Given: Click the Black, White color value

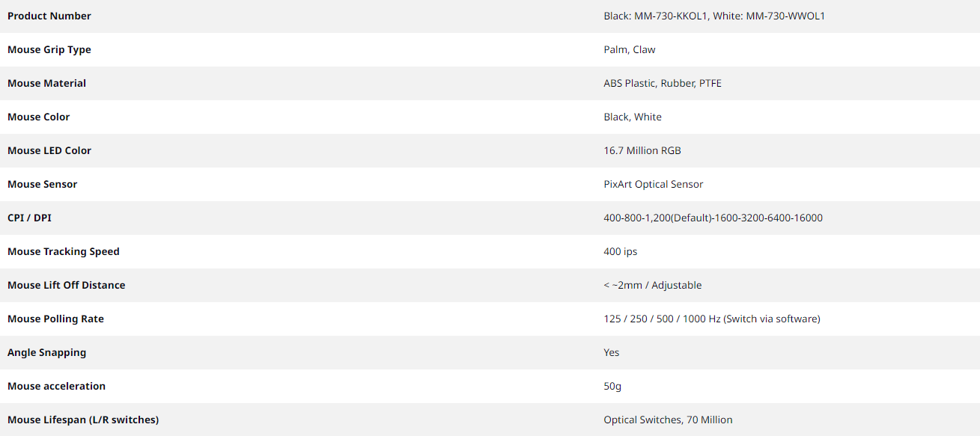Looking at the screenshot, I should tap(633, 117).
